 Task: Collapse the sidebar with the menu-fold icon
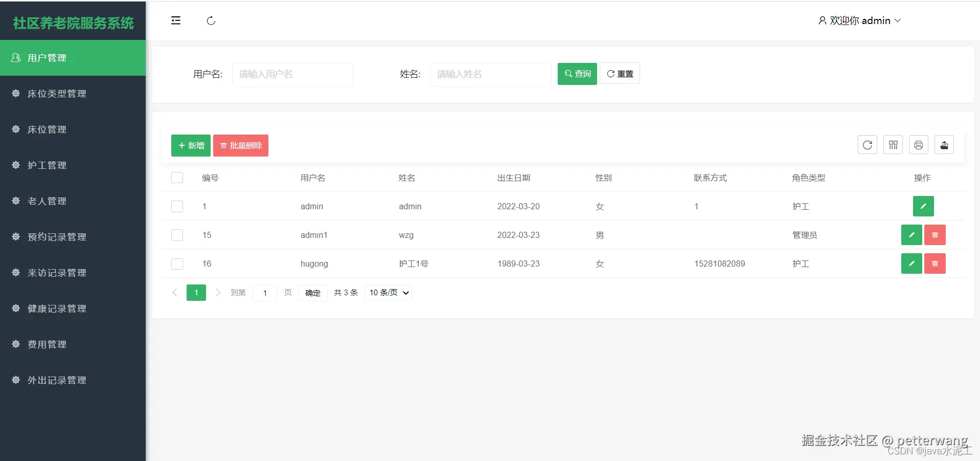176,20
